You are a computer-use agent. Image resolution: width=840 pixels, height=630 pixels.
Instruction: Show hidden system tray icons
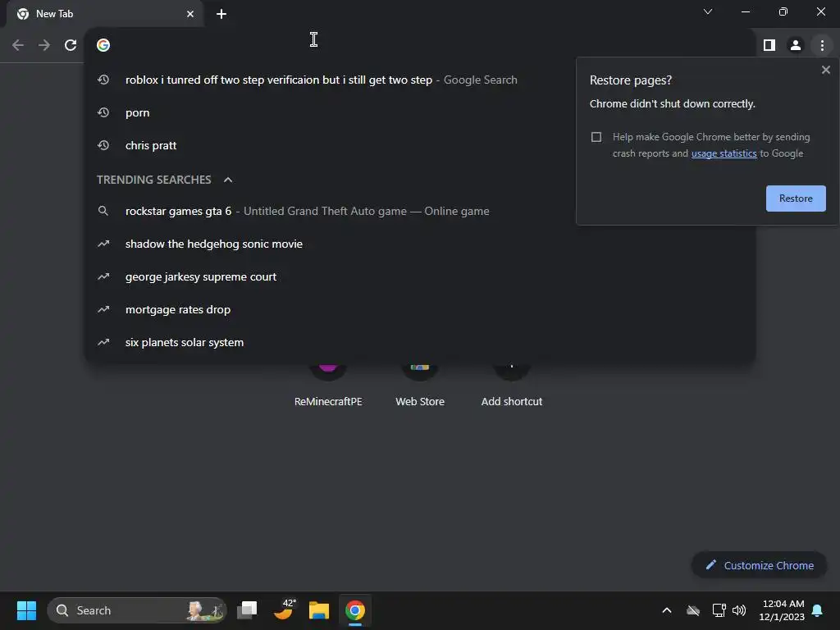[667, 610]
